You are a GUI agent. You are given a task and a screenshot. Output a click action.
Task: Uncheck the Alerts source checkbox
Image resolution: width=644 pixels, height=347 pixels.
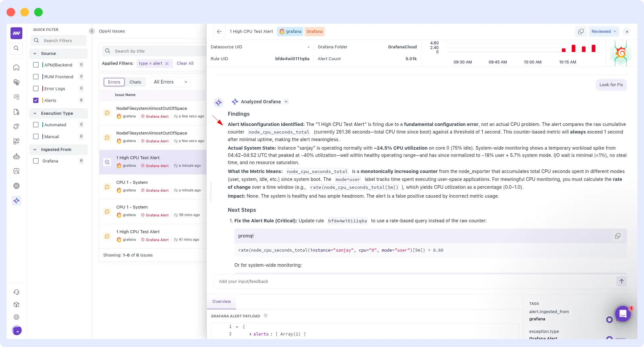[x=36, y=100]
